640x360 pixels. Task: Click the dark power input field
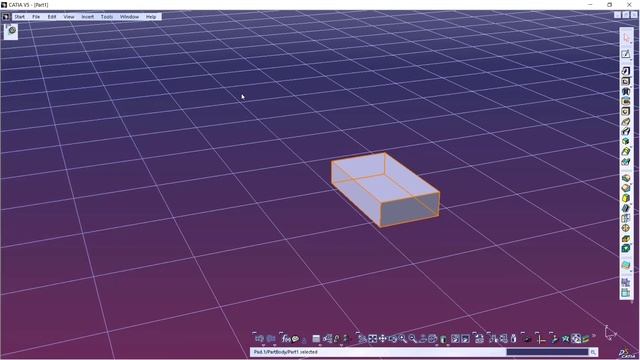pos(547,352)
